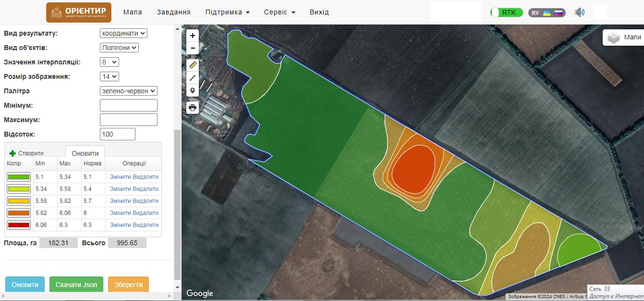This screenshot has height=301, width=644.
Task: Select the yellow ruler measure tool
Action: [193, 65]
